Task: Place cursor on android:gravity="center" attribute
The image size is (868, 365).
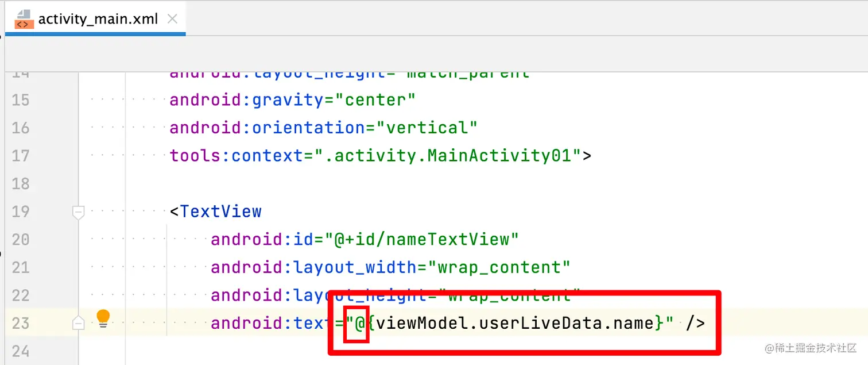Action: [292, 100]
